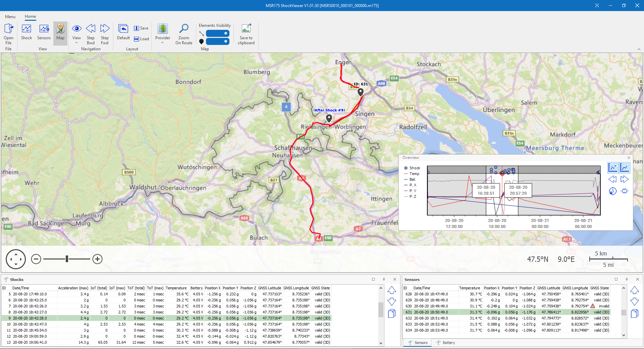Open the Menu tab

point(10,16)
